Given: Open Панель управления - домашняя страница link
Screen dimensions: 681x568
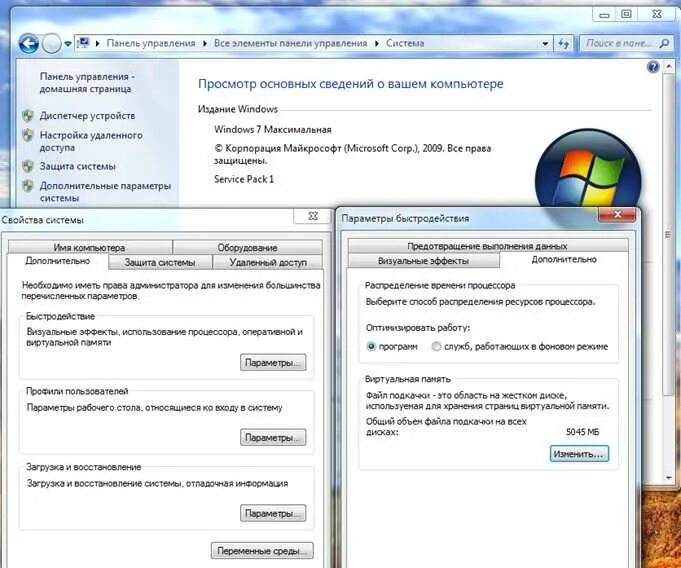Looking at the screenshot, I should (x=87, y=83).
